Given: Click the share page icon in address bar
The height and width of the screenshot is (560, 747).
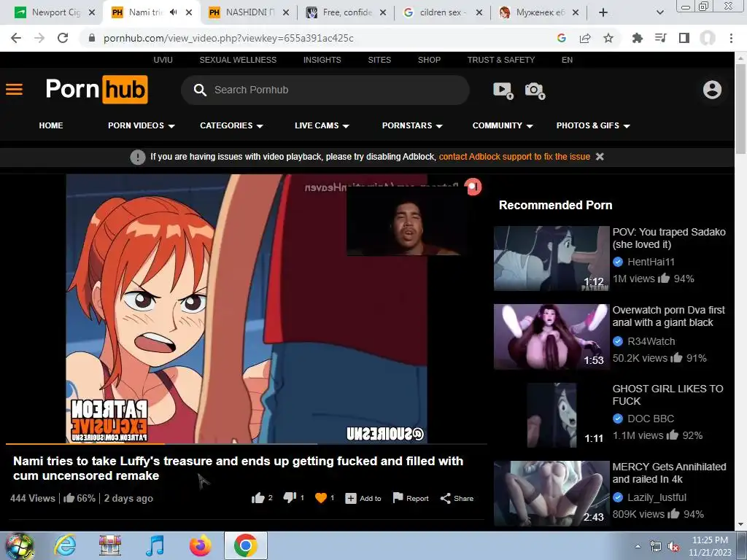Looking at the screenshot, I should click(585, 38).
